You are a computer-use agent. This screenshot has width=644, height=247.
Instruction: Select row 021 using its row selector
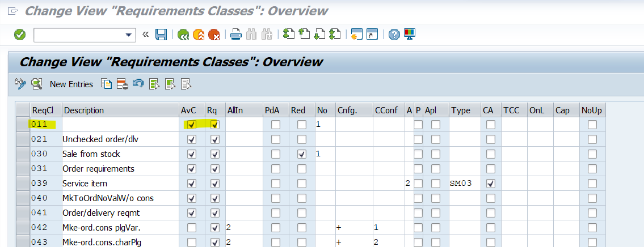coord(23,139)
